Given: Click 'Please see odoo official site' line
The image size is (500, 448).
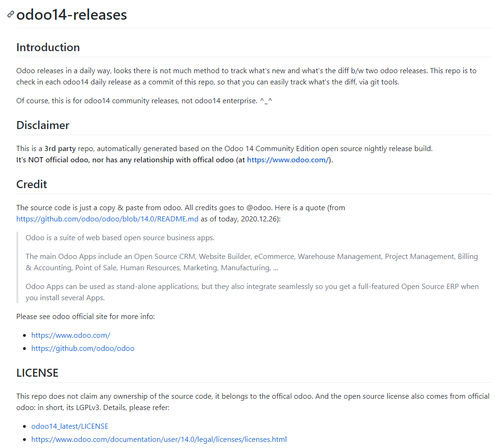Looking at the screenshot, I should (85, 316).
